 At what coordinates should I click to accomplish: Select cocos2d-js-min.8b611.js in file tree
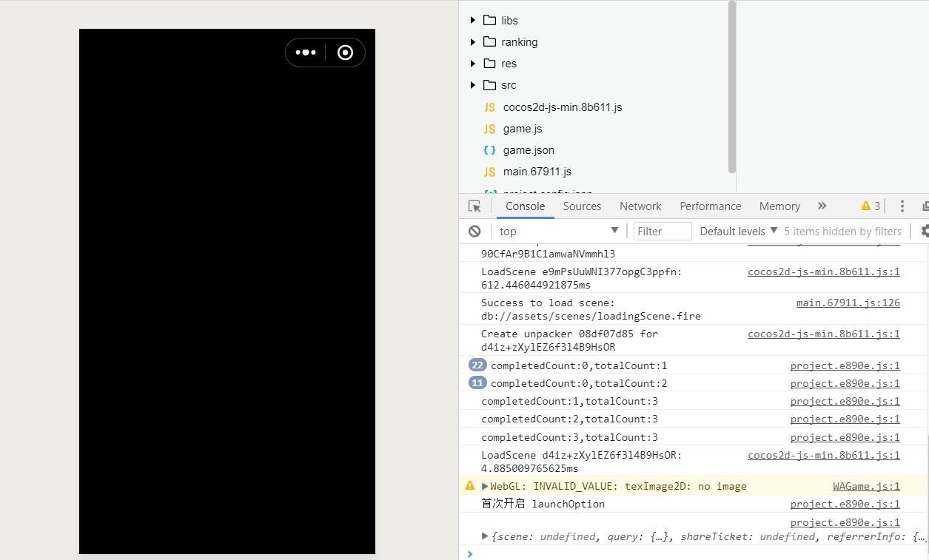pyautogui.click(x=563, y=107)
